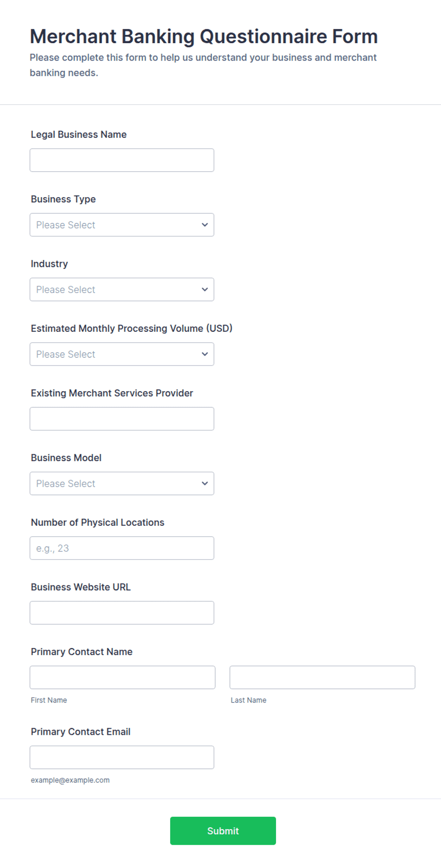Click the Number of Physical Locations field
This screenshot has height=868, width=441.
tap(122, 548)
